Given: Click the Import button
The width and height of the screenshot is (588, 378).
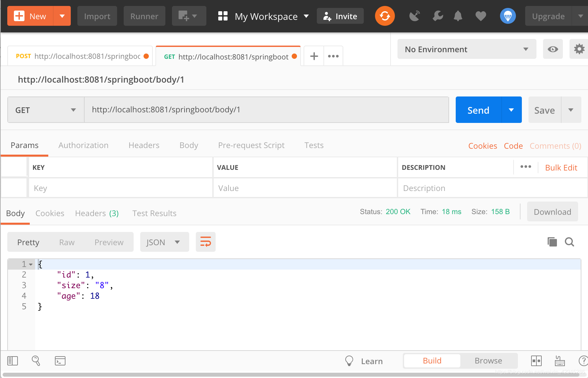Looking at the screenshot, I should 97,16.
